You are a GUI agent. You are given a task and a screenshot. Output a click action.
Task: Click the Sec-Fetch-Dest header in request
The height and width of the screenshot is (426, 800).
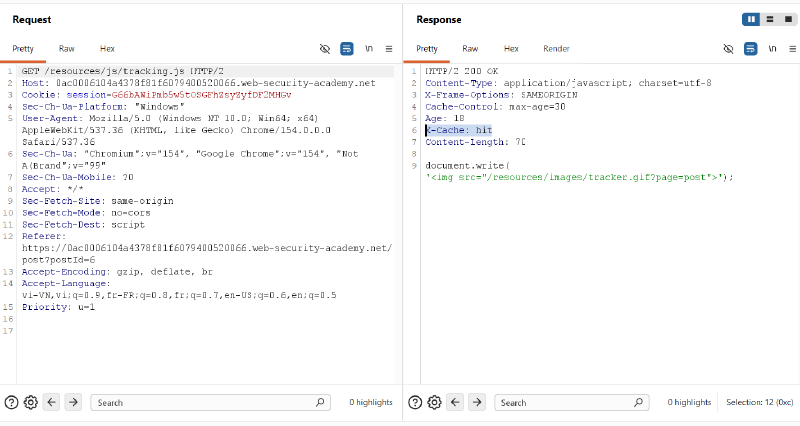(83, 224)
